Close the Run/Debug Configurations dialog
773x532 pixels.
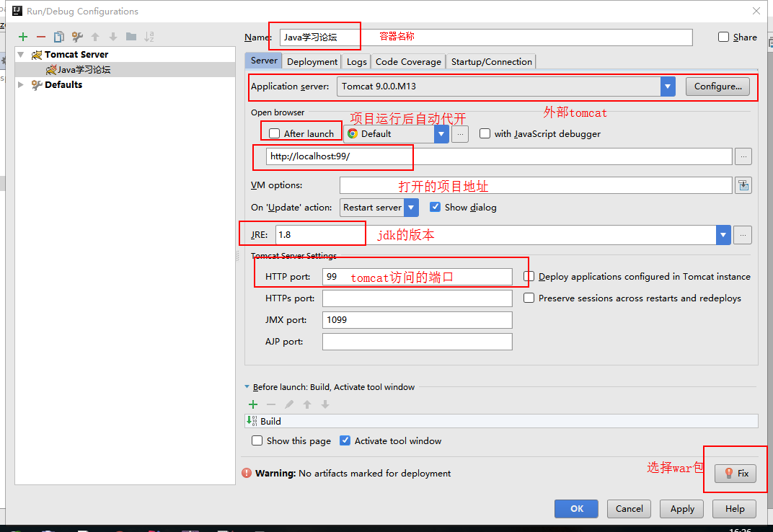pos(756,11)
